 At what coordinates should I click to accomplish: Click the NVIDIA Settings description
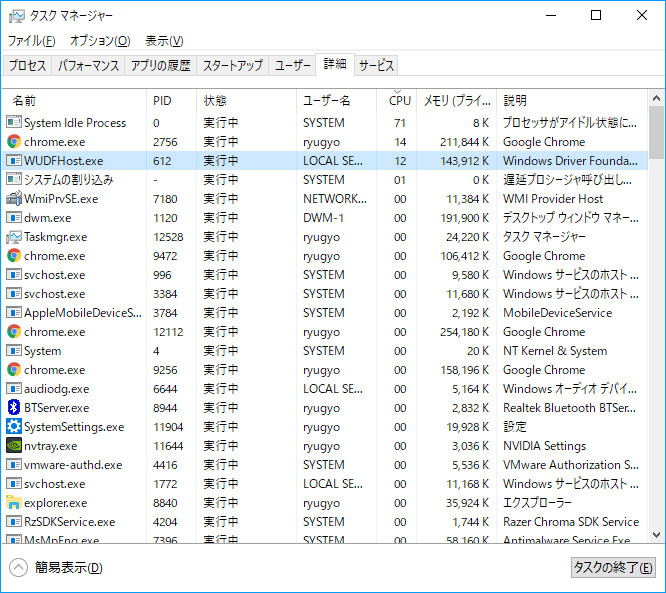pyautogui.click(x=545, y=446)
